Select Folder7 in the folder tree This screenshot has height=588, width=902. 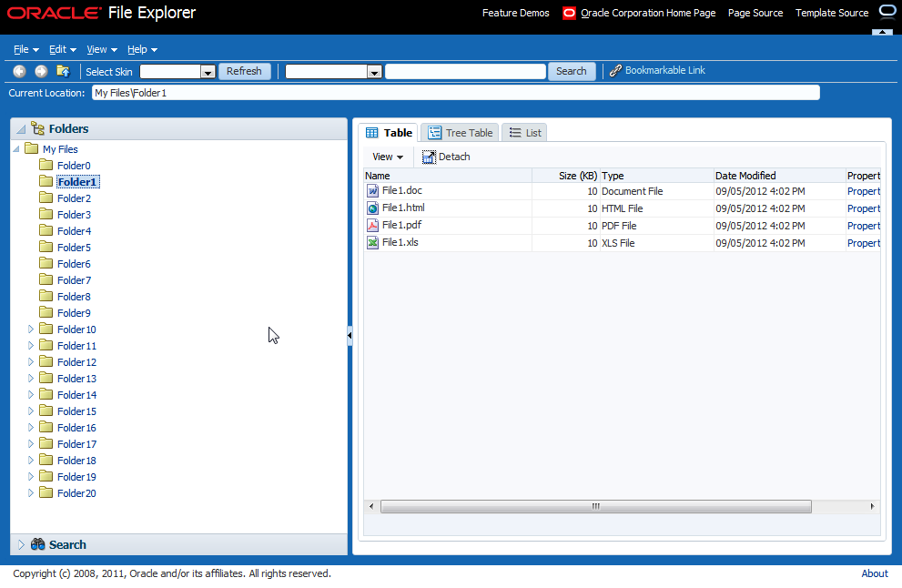tap(75, 280)
